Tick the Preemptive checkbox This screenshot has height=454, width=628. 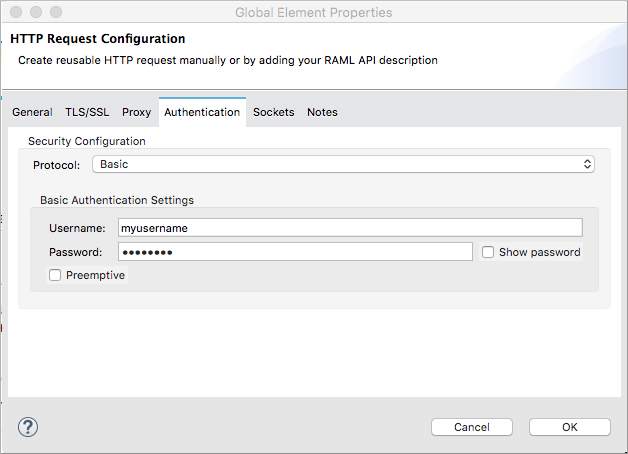[x=55, y=275]
